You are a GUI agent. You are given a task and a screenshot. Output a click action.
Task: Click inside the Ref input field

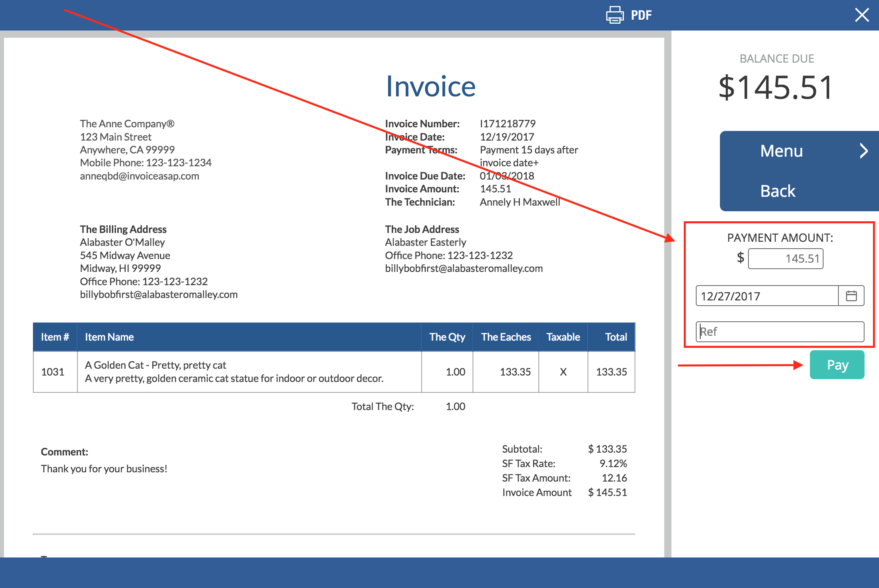(779, 331)
